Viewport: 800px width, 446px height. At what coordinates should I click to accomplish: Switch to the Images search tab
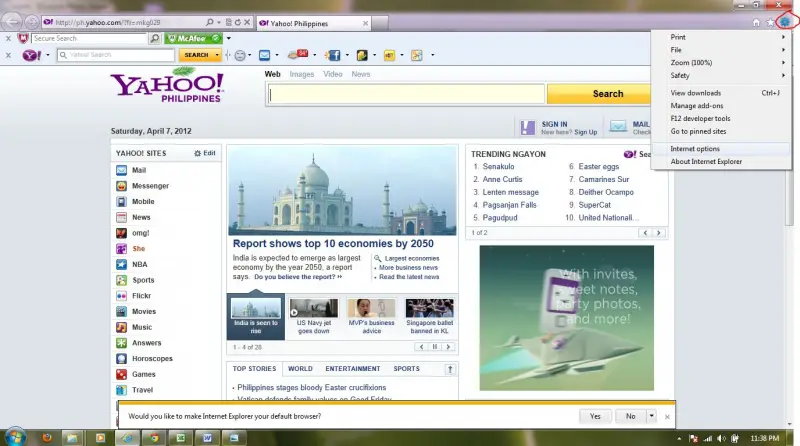pyautogui.click(x=302, y=74)
